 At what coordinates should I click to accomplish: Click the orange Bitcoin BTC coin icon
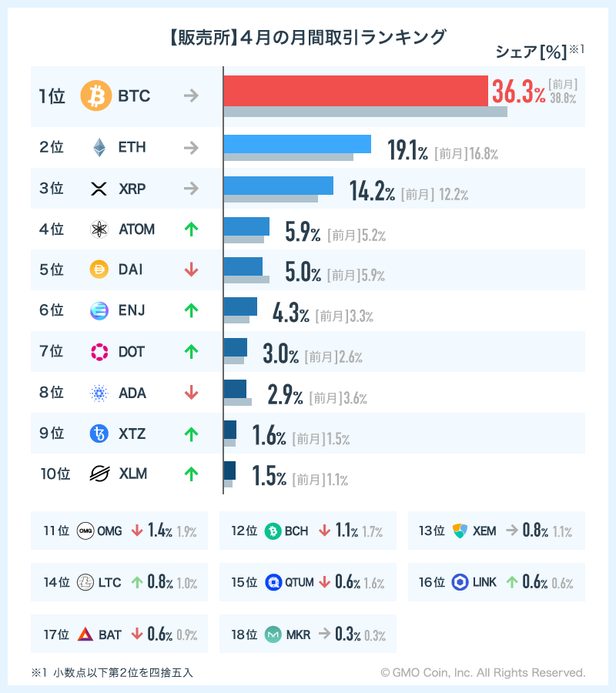96,96
